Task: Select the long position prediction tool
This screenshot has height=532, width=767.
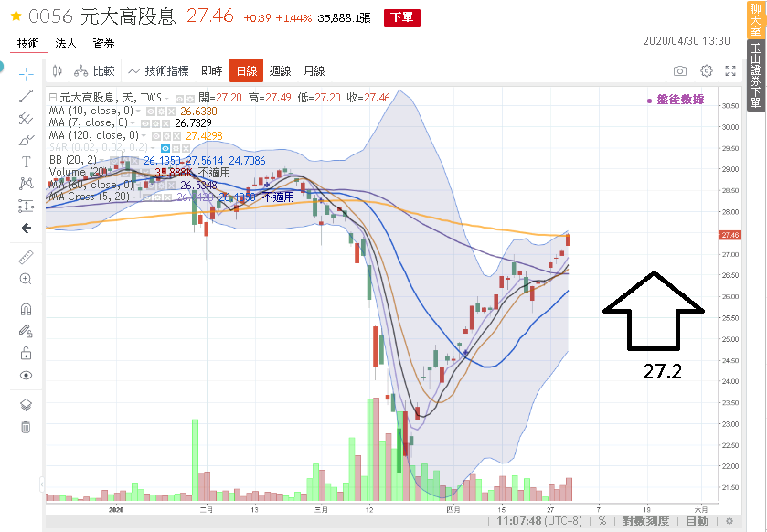Action: [x=26, y=206]
